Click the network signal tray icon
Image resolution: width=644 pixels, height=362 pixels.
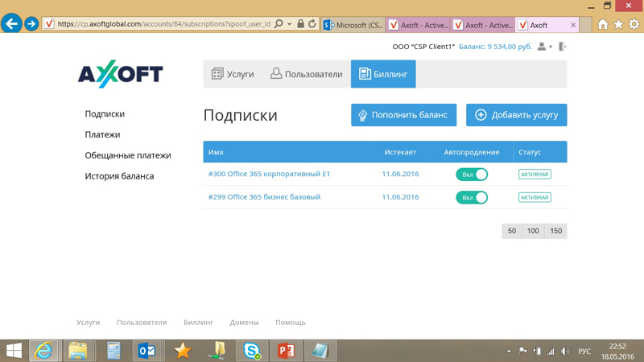coord(551,352)
